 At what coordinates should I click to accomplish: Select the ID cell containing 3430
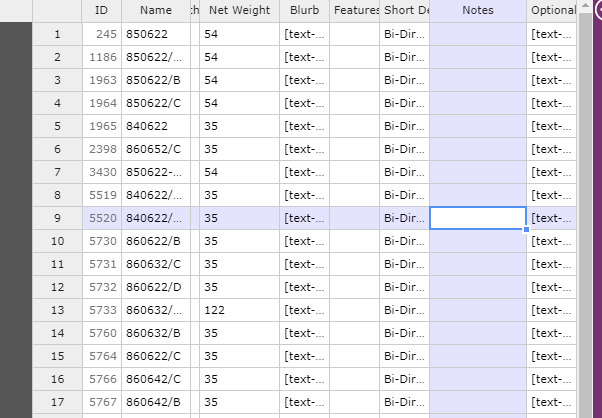pos(102,172)
